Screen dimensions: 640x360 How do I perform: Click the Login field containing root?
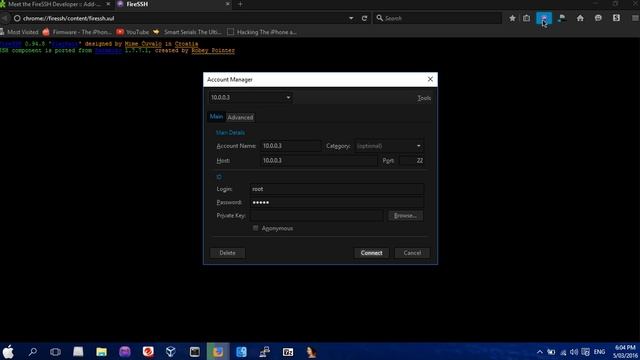pyautogui.click(x=337, y=189)
